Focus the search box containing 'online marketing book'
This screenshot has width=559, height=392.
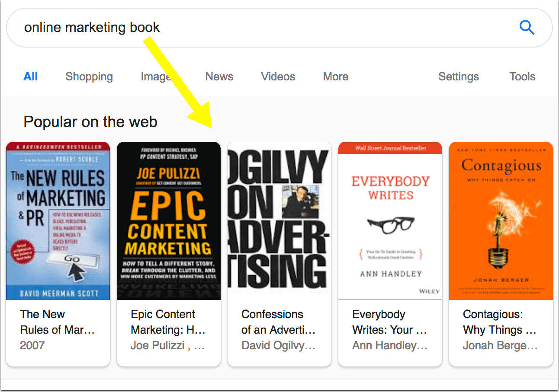279,28
